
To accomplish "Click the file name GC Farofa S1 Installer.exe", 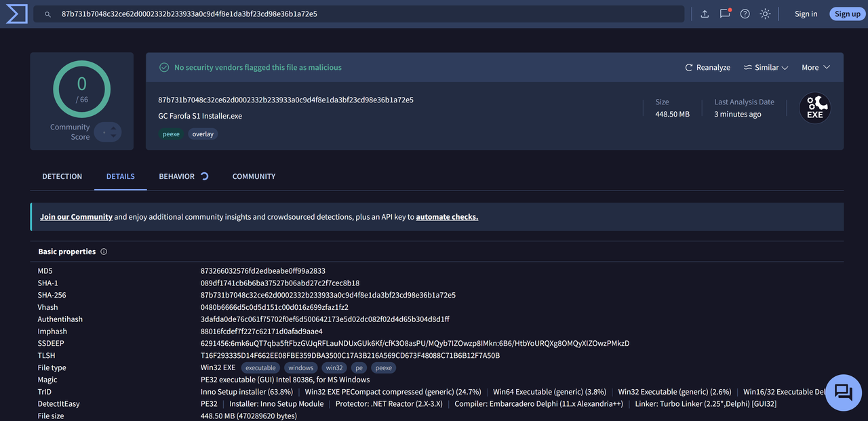I will (x=200, y=116).
